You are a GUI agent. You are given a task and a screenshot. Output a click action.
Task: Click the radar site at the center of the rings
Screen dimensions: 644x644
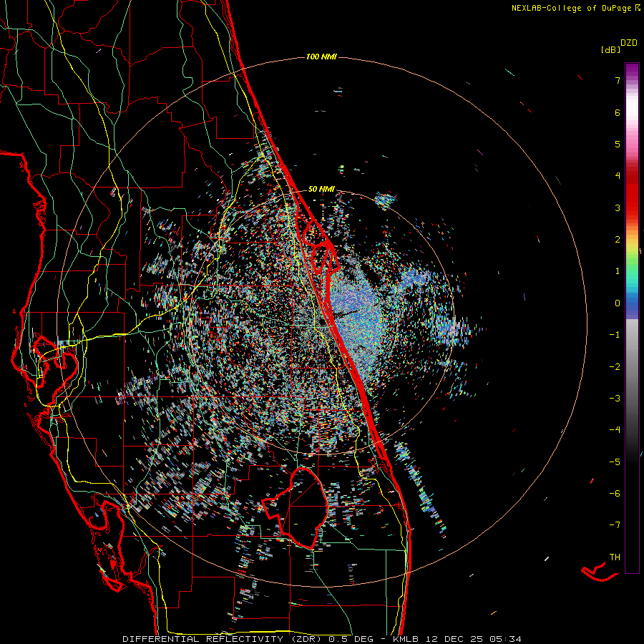(321, 321)
